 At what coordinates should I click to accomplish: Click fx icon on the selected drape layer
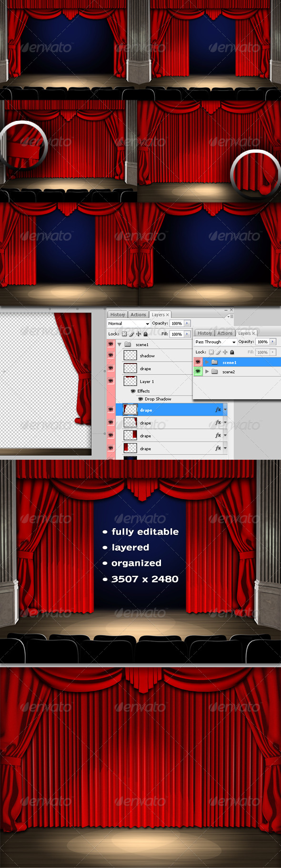218,410
